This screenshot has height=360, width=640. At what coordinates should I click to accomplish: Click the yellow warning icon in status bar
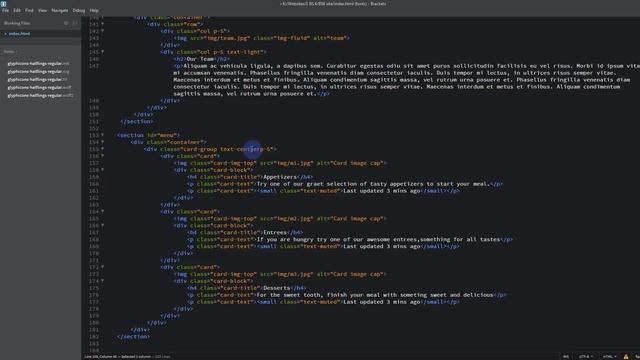pos(626,356)
